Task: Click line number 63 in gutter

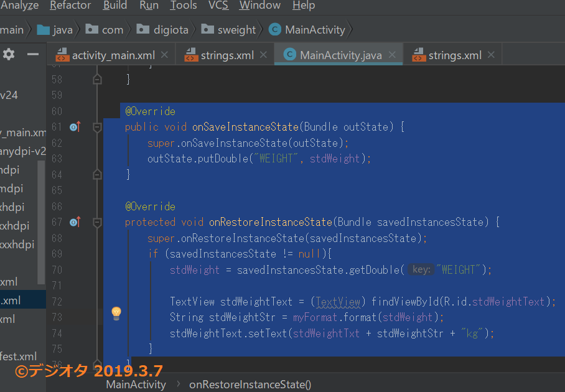Action: 57,159
